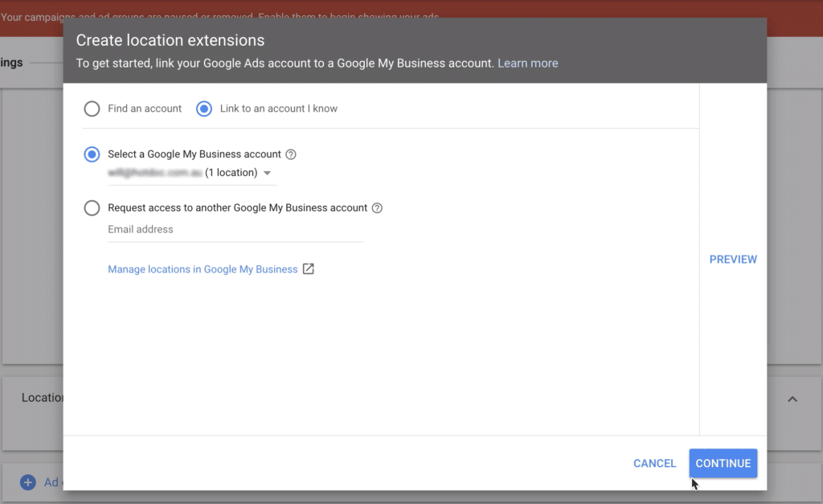
Task: Click the Create location extensions heading
Action: (x=170, y=40)
